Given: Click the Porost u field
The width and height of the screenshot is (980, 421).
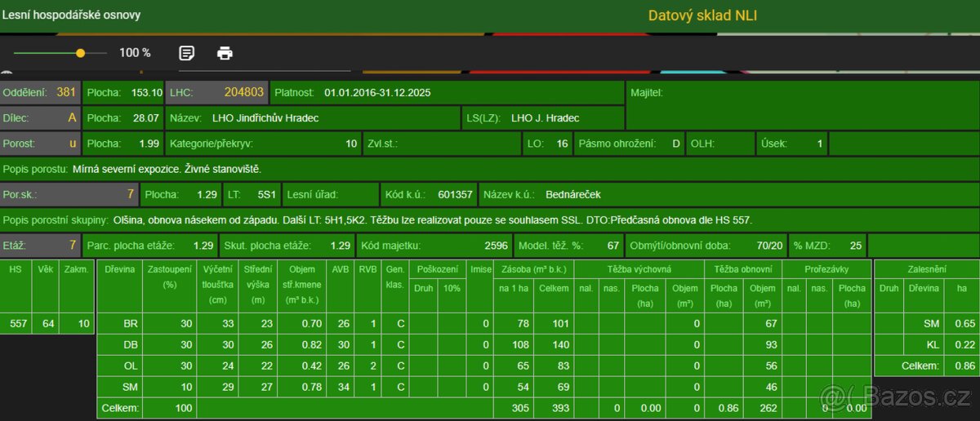Looking at the screenshot, I should pos(41,144).
